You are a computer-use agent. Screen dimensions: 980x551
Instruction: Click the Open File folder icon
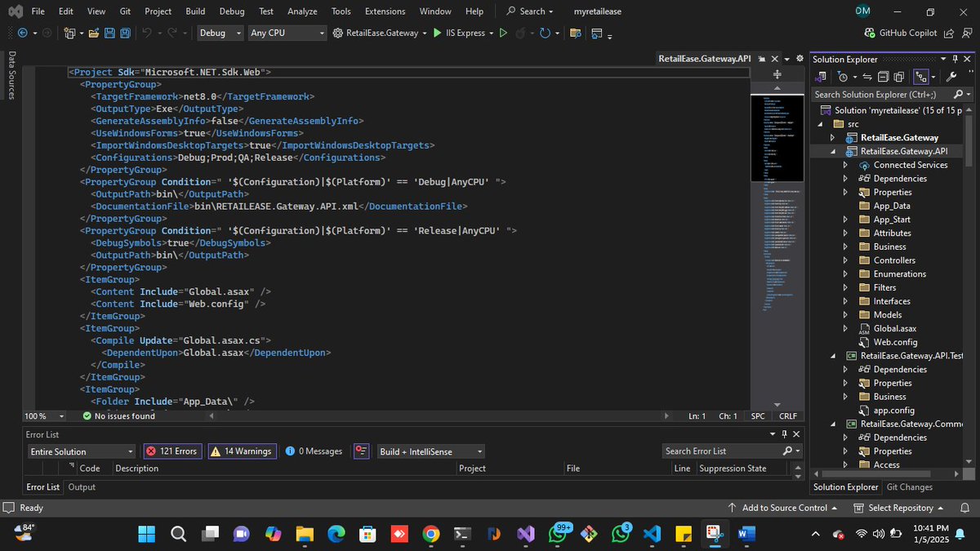coord(95,33)
